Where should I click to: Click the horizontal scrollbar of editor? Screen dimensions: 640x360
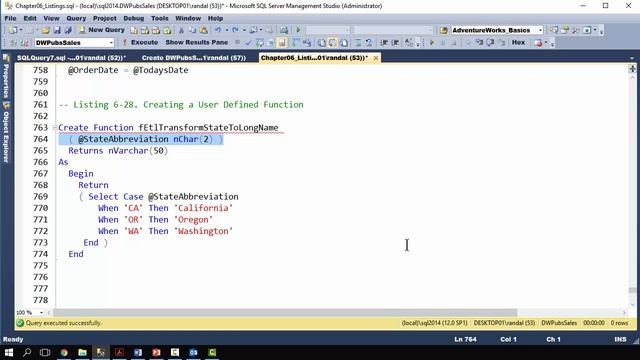(x=285, y=313)
